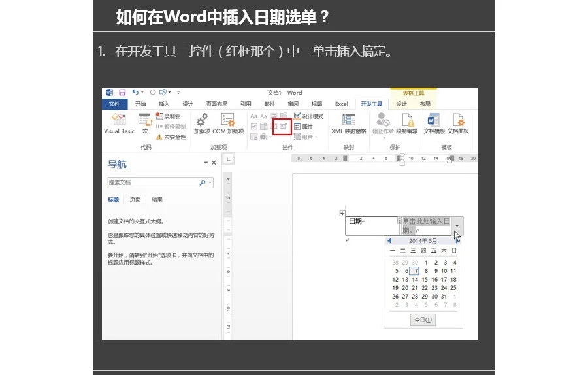The width and height of the screenshot is (588, 375).
Task: Choose date 20 in the calendar
Action: 405,288
